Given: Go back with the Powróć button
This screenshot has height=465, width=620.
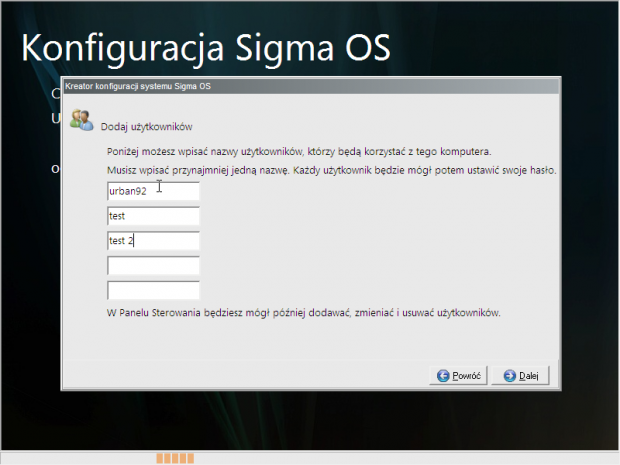Looking at the screenshot, I should (x=458, y=375).
